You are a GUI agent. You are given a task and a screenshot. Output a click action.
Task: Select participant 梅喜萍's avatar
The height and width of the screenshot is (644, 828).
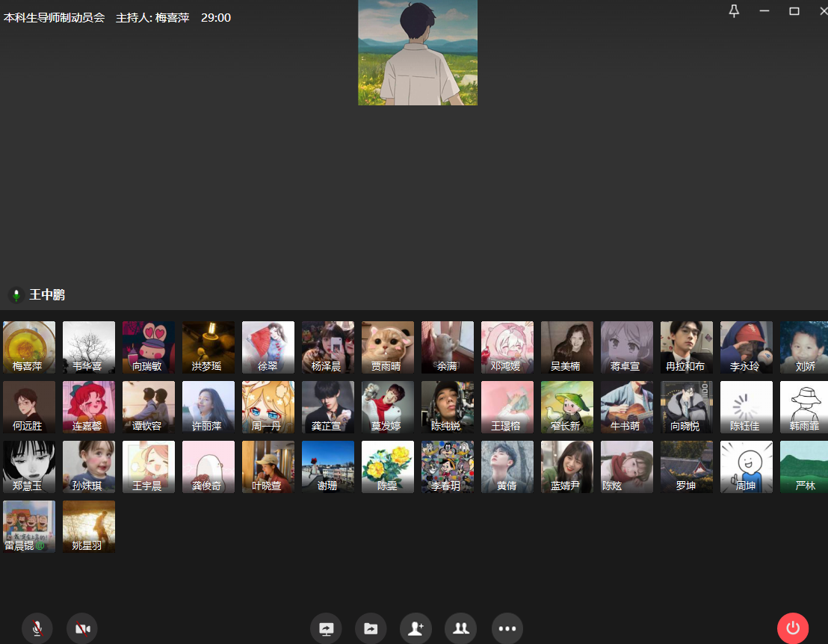[x=29, y=347]
